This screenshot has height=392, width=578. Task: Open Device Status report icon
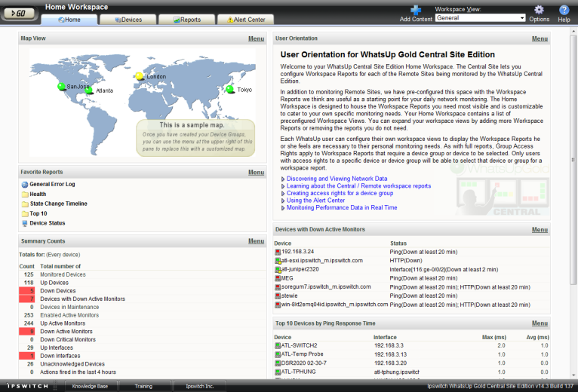click(x=25, y=223)
